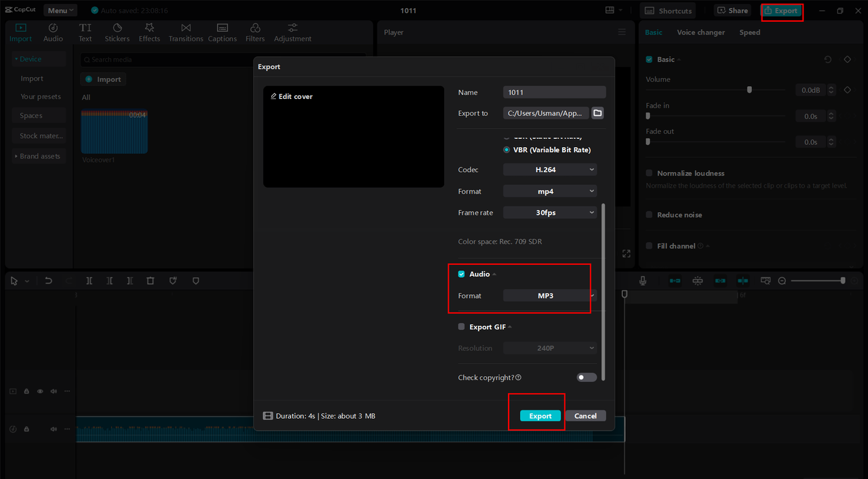Open the Effects tab
This screenshot has width=868, height=479.
coord(149,33)
